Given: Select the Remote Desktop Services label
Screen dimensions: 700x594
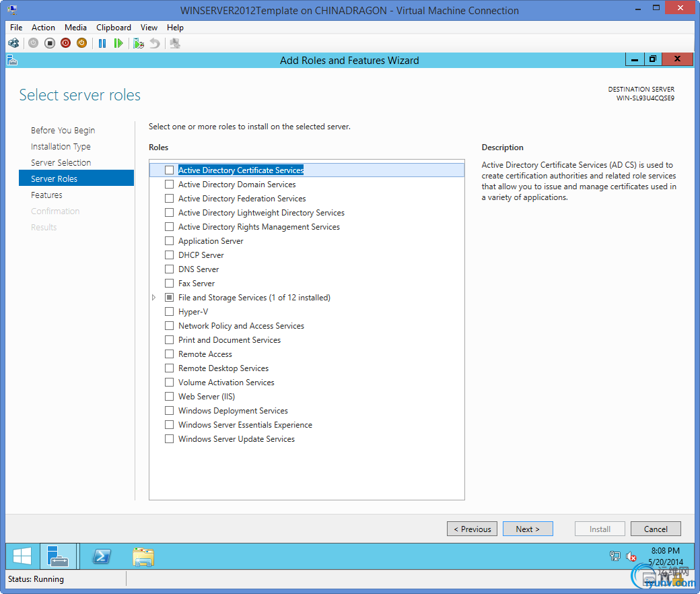Looking at the screenshot, I should click(223, 368).
